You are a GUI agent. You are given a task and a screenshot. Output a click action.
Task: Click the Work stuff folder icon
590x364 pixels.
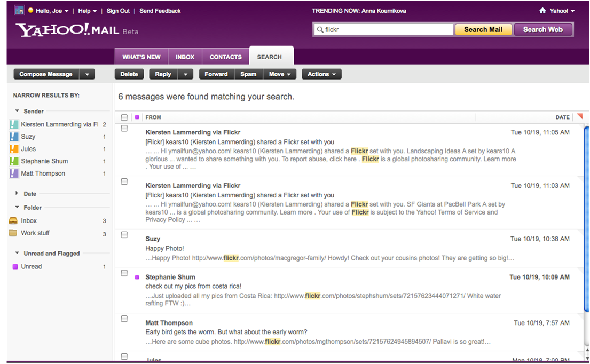13,233
